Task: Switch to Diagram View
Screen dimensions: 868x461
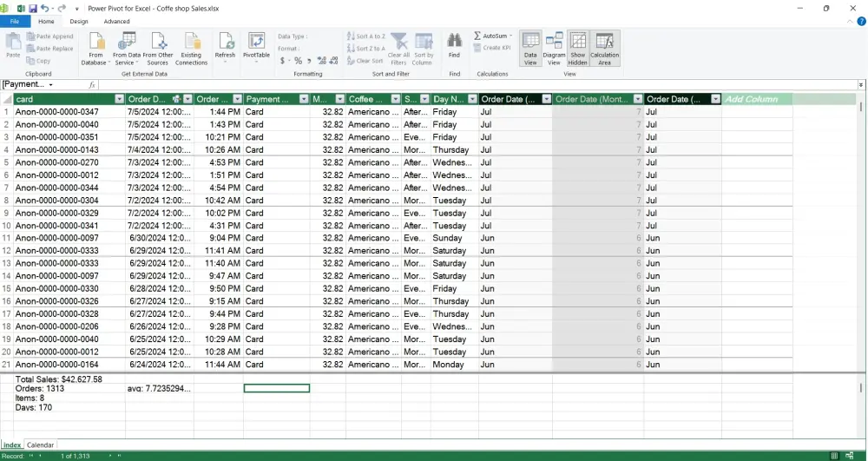Action: point(554,49)
